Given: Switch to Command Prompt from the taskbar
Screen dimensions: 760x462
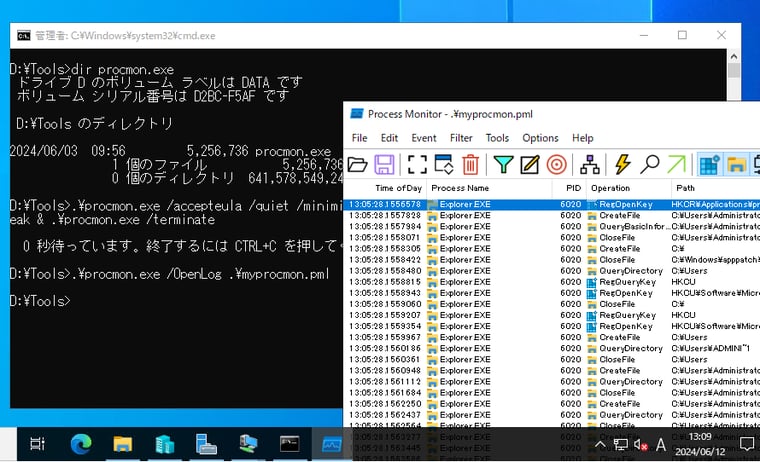Looking at the screenshot, I should pos(290,444).
